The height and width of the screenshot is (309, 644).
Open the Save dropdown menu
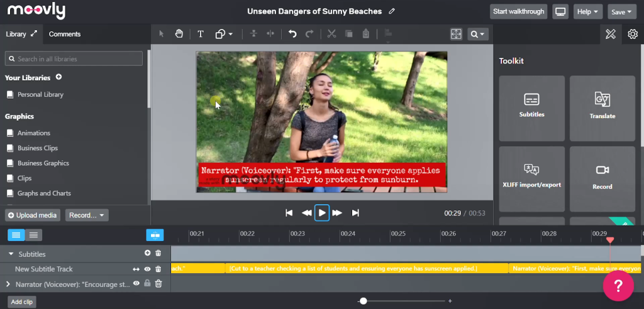(x=621, y=12)
